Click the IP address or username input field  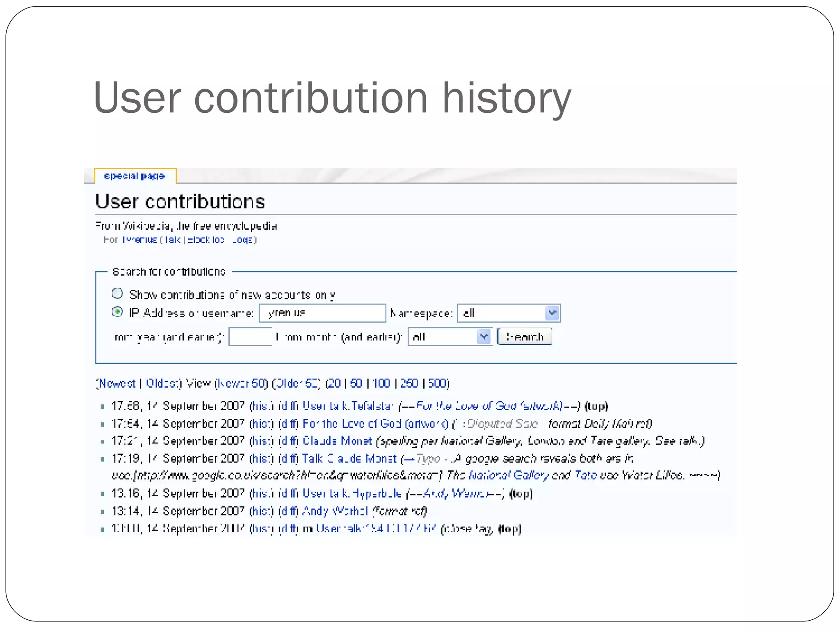[322, 313]
